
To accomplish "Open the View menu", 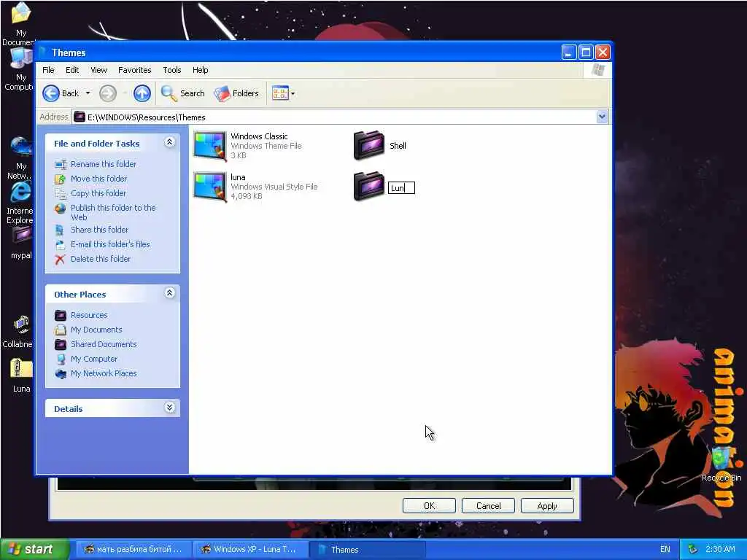I will click(98, 70).
